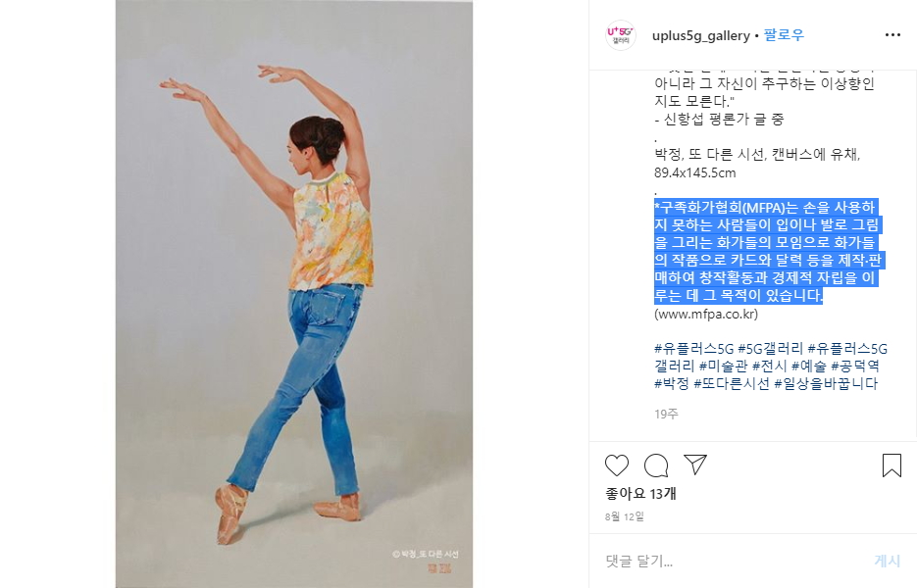Open the #미술관 hashtag
917x588 pixels.
(x=724, y=367)
